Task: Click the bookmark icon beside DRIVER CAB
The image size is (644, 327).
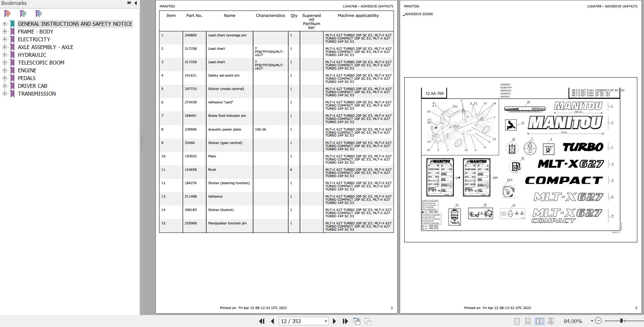Action: coord(12,86)
